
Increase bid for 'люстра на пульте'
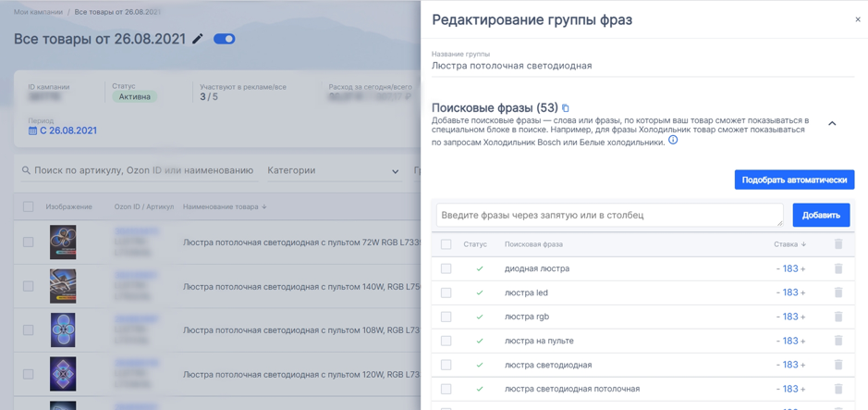(x=802, y=341)
